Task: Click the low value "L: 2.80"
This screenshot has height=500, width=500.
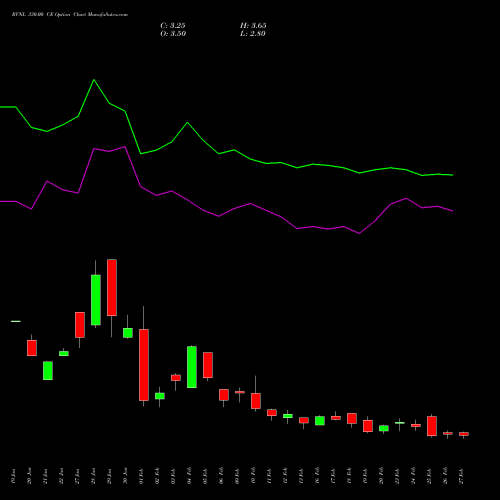Action: [253, 34]
